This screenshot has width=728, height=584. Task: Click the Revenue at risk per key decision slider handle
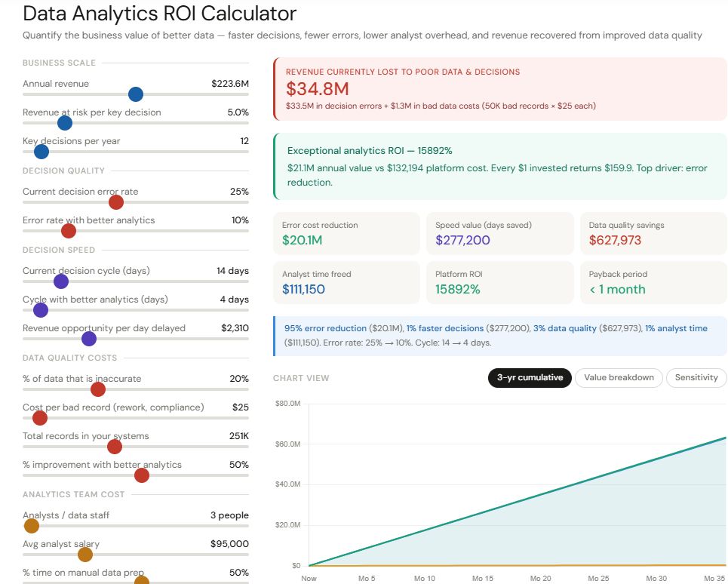(65, 123)
